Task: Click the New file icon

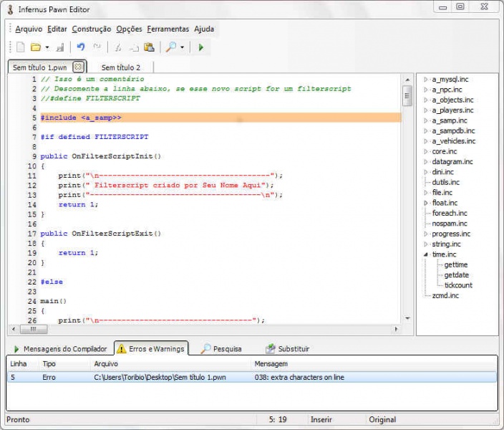Action: click(x=20, y=47)
